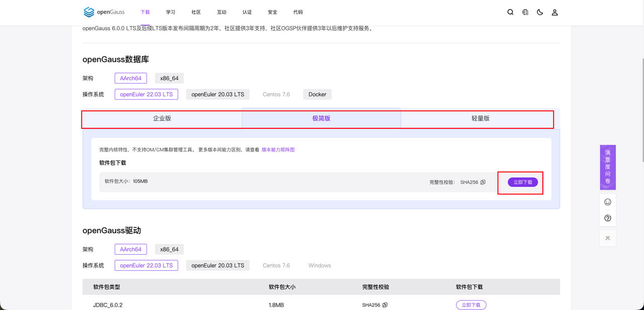
Task: Open the 版本能力矩阵图 link
Action: pos(278,150)
